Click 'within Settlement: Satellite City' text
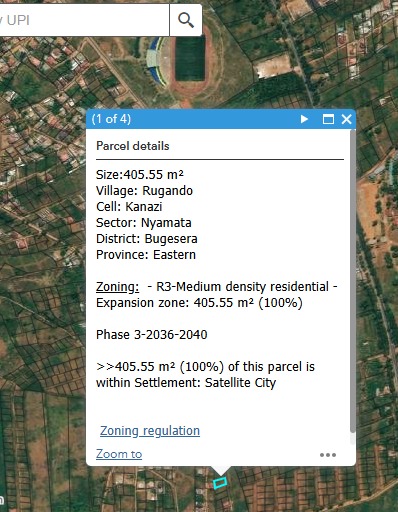The height and width of the screenshot is (512, 398). click(x=186, y=383)
